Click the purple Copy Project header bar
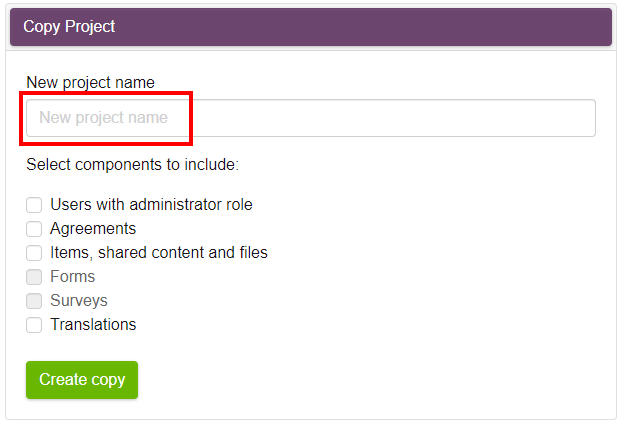Image resolution: width=621 pixels, height=426 pixels. click(x=311, y=27)
